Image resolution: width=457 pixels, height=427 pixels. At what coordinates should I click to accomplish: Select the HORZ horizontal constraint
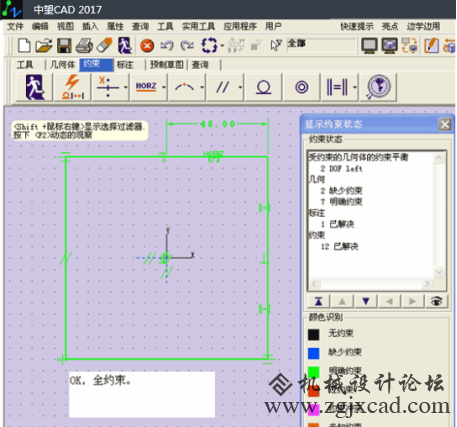click(146, 87)
